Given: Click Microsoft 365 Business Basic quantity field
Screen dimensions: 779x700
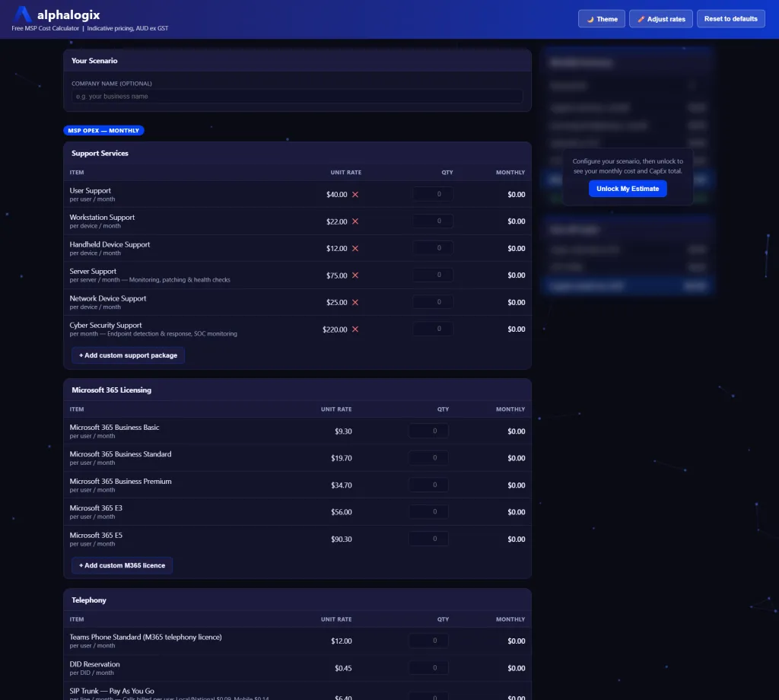Looking at the screenshot, I should tap(429, 431).
